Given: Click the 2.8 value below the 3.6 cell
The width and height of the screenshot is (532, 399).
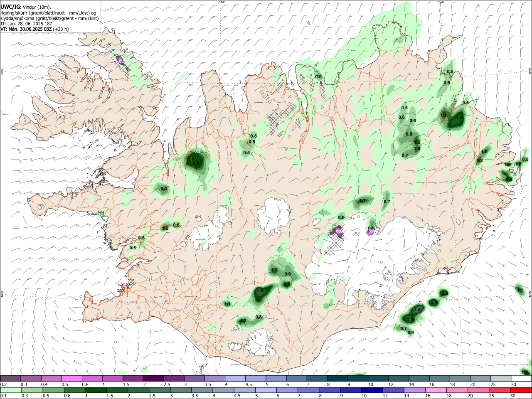Looking at the screenshot, I should (410, 320).
